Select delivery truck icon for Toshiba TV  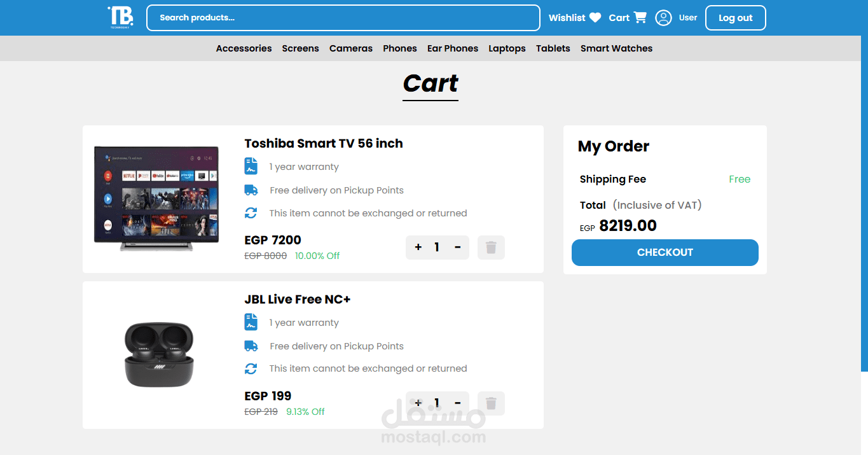click(251, 190)
